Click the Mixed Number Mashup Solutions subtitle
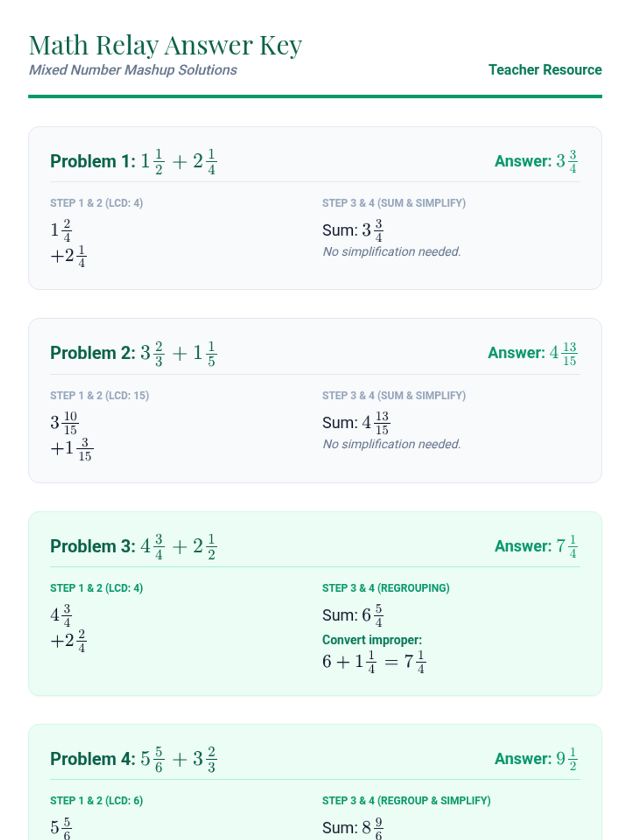 (133, 70)
